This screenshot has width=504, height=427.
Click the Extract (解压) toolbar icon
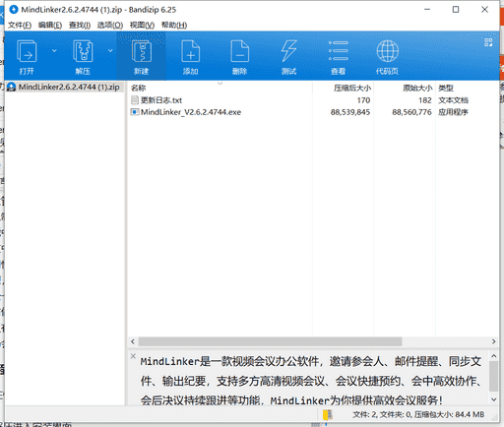pos(83,51)
